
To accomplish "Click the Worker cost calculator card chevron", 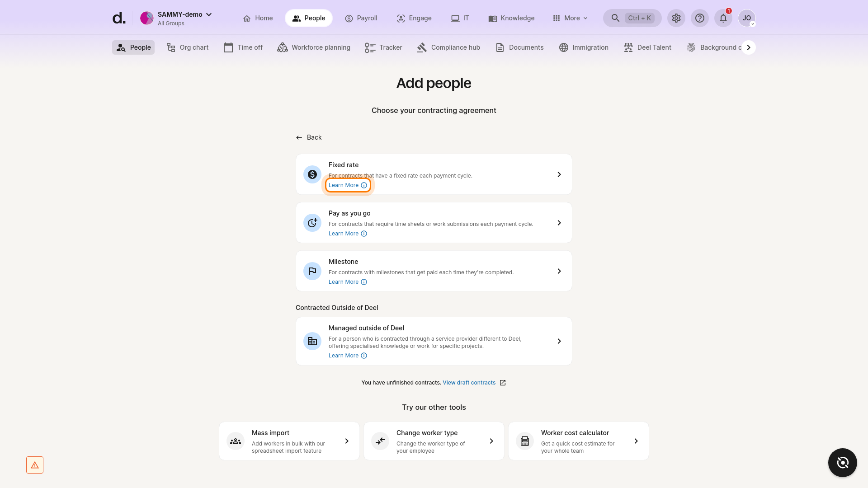I will pos(636,441).
